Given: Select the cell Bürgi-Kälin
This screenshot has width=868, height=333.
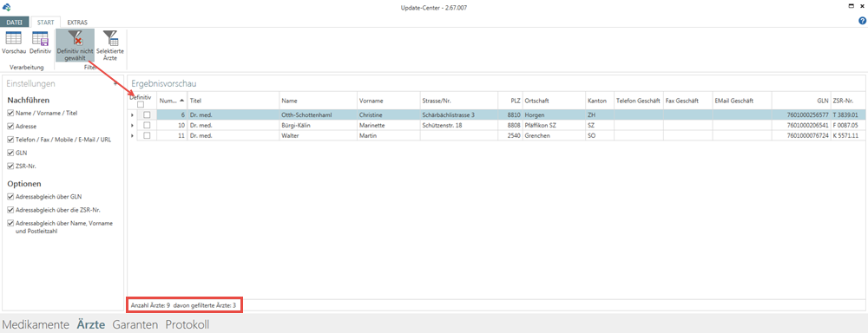Looking at the screenshot, I should (318, 126).
